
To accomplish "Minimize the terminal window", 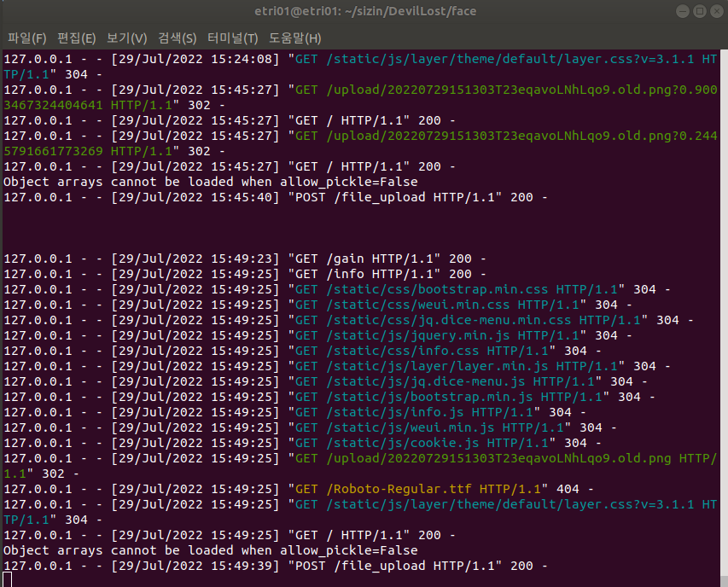I will 682,11.
